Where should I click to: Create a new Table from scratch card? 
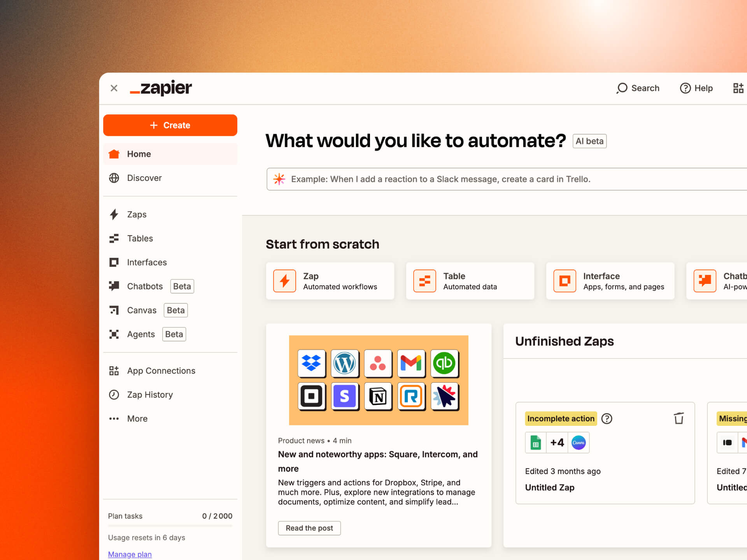tap(470, 281)
